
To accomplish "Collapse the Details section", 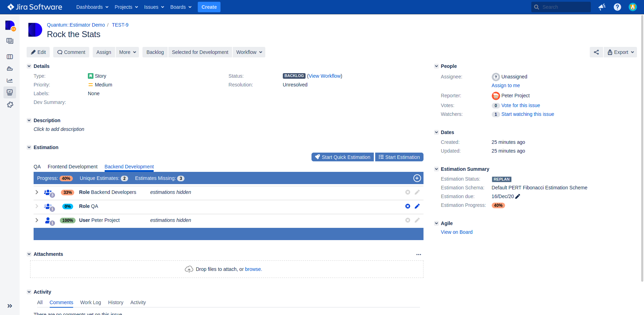I will click(x=29, y=66).
